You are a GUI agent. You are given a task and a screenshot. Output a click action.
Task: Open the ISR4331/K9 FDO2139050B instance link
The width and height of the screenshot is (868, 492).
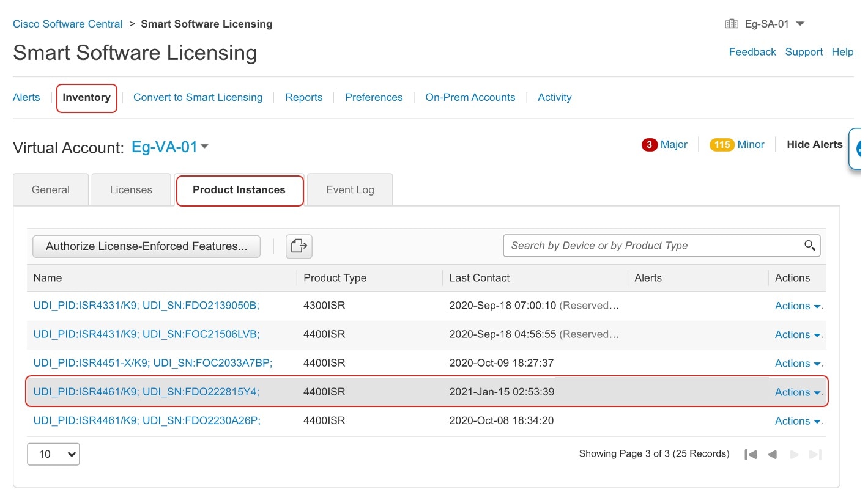click(x=147, y=306)
